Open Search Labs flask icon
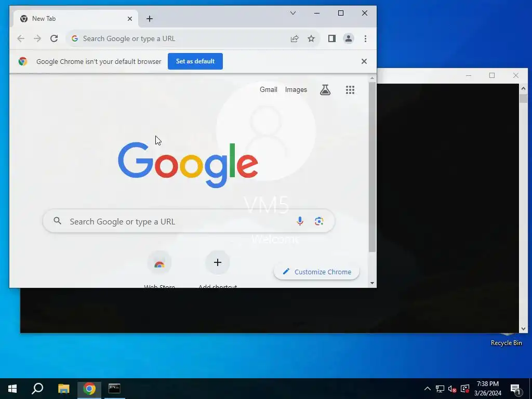532x399 pixels. tap(325, 90)
